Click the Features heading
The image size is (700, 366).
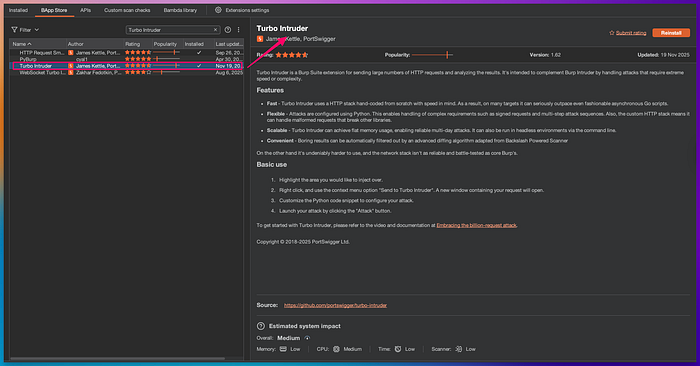270,90
